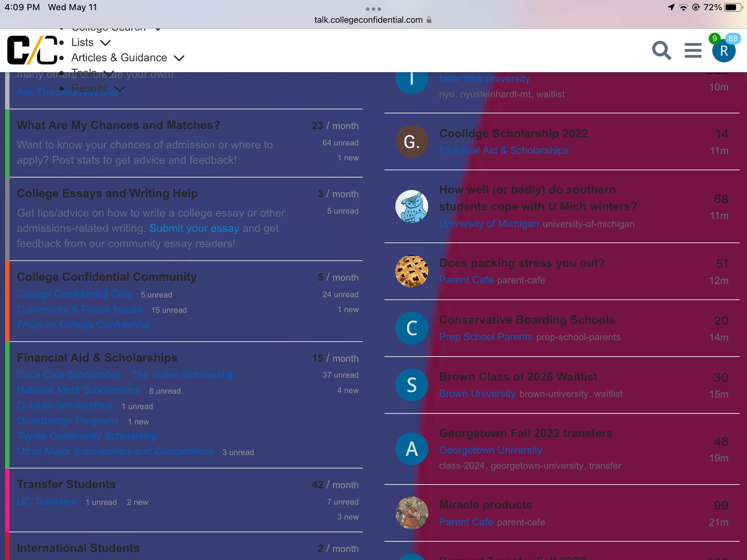Screen dimensions: 747x560
Task: Click reply count 68 on U Mich topic
Action: tap(721, 199)
